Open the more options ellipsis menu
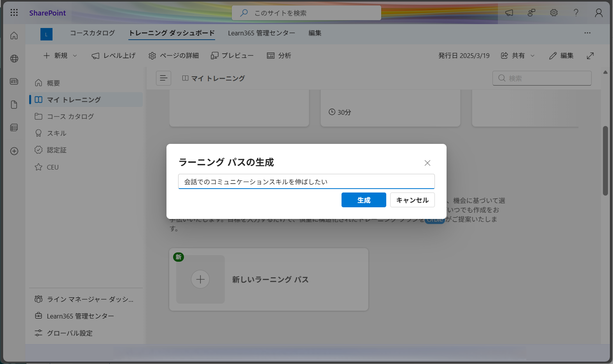Screen dimensions: 613x364 [x=587, y=33]
